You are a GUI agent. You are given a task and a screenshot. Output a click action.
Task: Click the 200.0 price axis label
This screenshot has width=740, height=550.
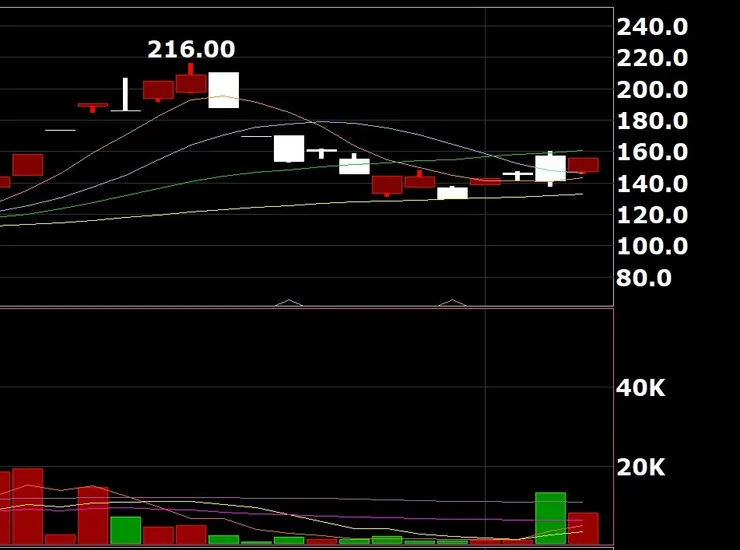click(652, 90)
